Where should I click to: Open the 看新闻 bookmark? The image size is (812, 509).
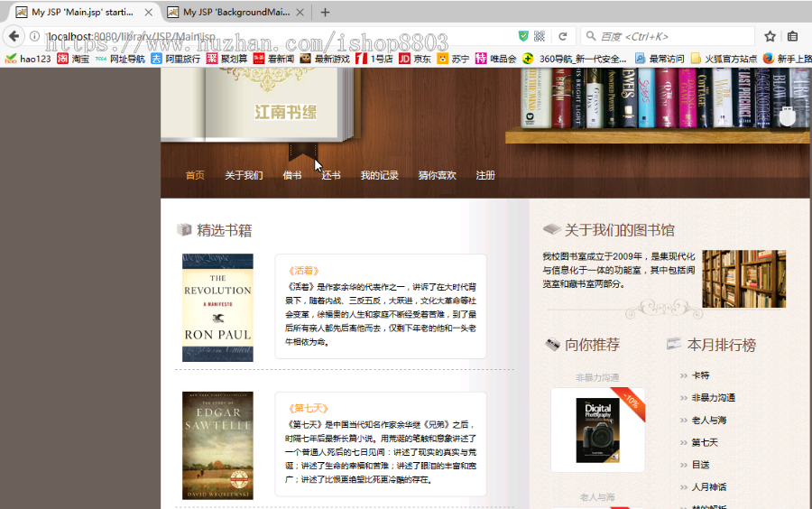point(273,59)
